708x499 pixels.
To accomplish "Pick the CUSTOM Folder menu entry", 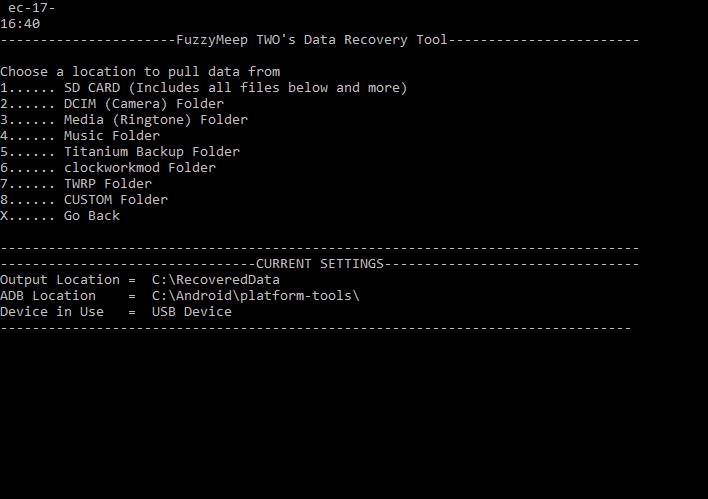I will pos(84,200).
